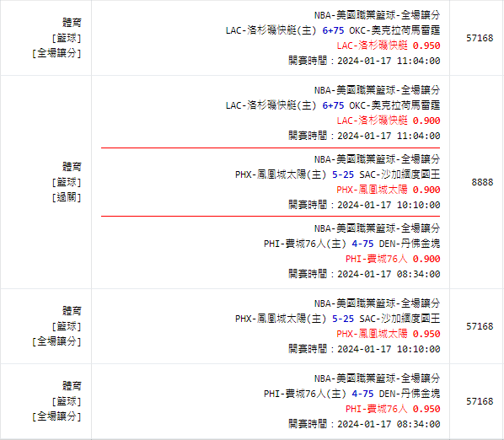Click the 6+75 handicap above LAC 0.900
The height and width of the screenshot is (440, 504).
pyautogui.click(x=333, y=105)
